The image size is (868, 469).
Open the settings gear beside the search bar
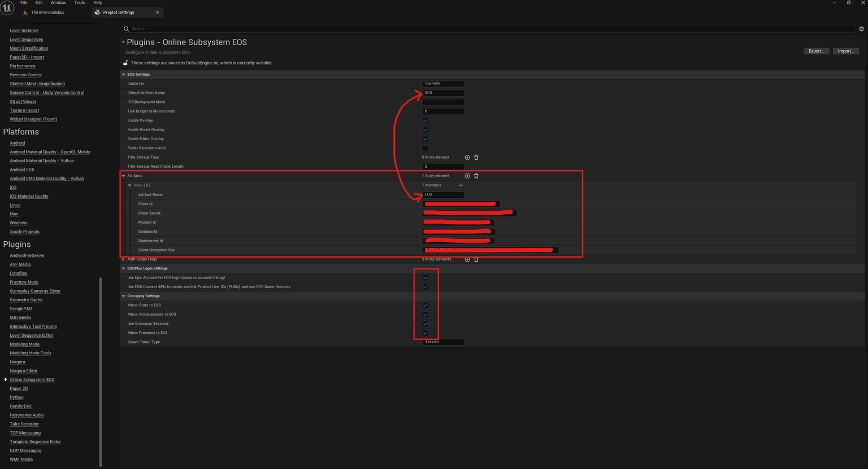click(861, 28)
